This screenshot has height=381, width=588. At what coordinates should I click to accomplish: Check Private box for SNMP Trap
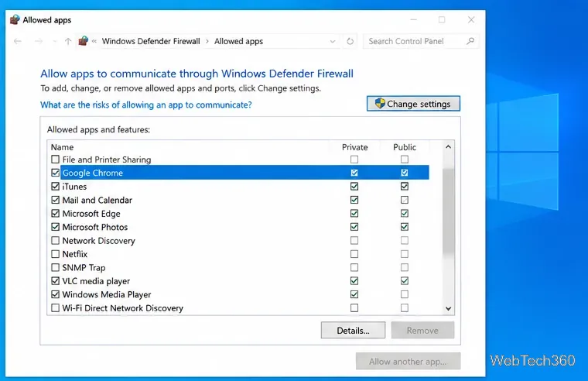point(354,267)
